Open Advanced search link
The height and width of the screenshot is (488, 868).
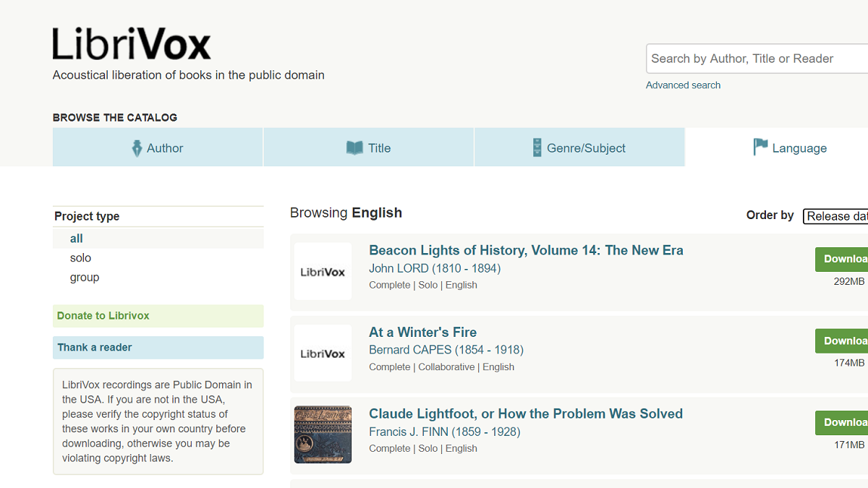(x=683, y=85)
